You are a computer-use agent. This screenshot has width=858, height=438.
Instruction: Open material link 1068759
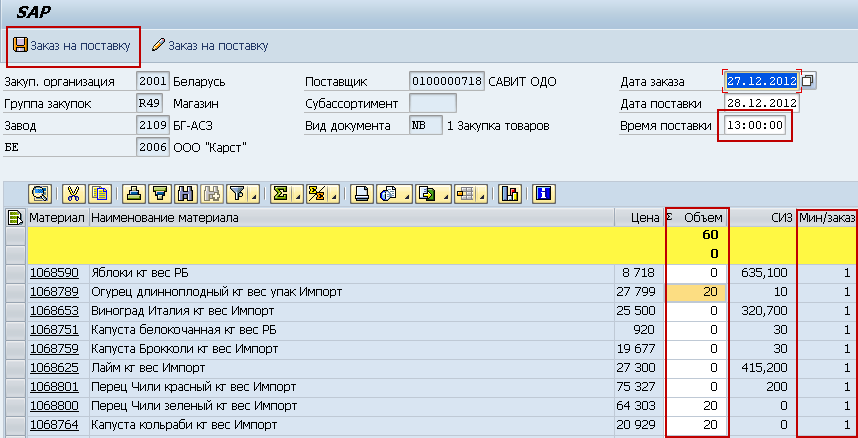(54, 349)
